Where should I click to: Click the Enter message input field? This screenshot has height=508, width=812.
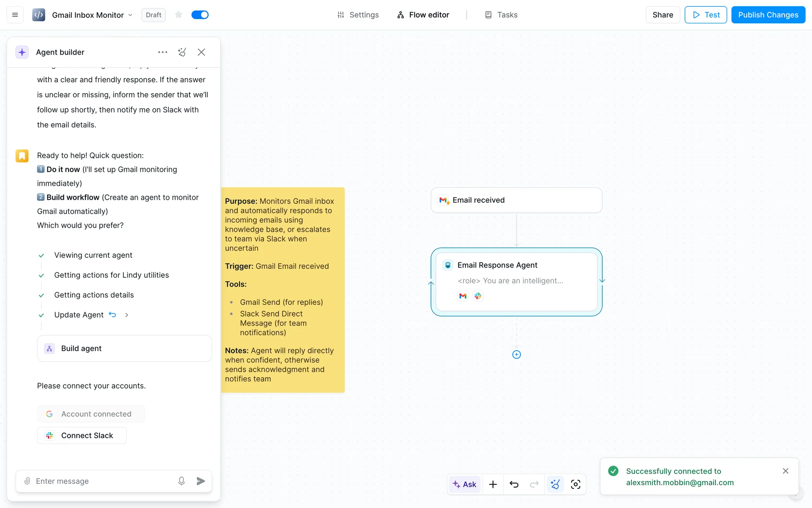pyautogui.click(x=101, y=481)
